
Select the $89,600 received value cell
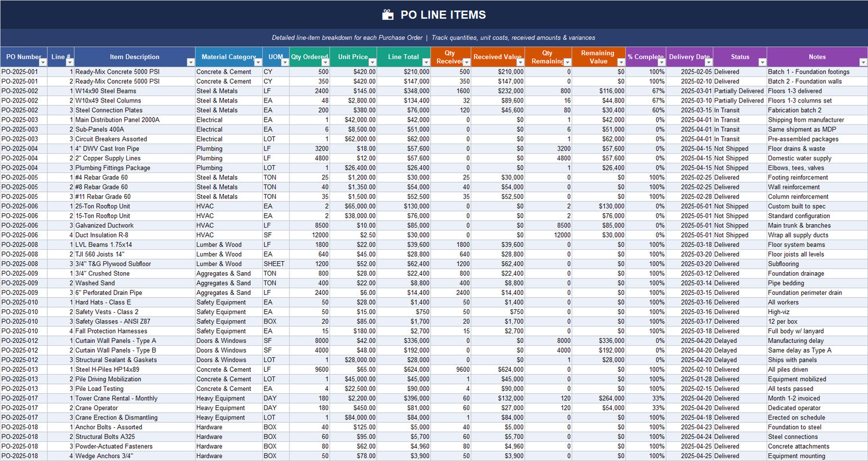[498, 101]
